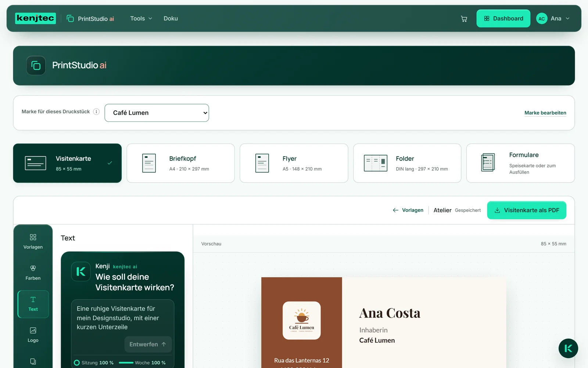Click the PrintStudio header logo icon
The height and width of the screenshot is (368, 588).
click(x=36, y=66)
